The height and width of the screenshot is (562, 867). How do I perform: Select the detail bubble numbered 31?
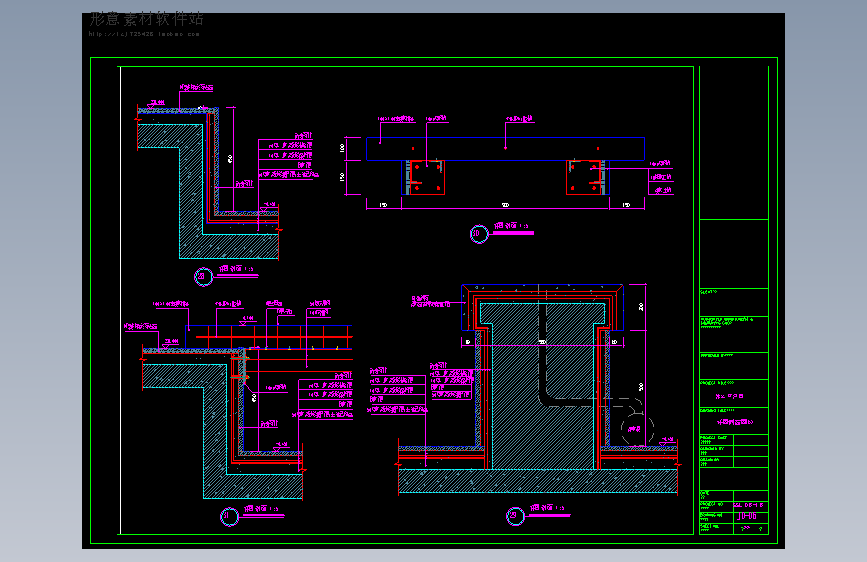pos(229,517)
